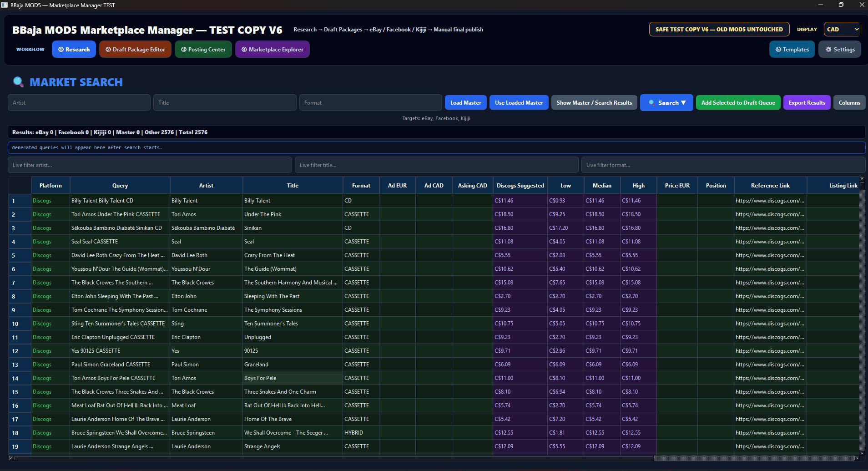
Task: Click the Median column header
Action: tap(602, 185)
